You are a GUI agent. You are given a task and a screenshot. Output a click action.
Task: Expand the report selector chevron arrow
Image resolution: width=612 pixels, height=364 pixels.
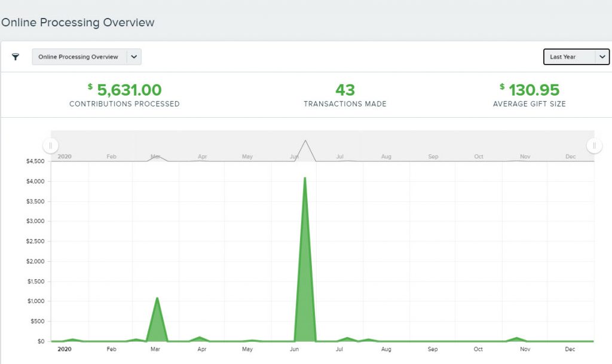134,57
